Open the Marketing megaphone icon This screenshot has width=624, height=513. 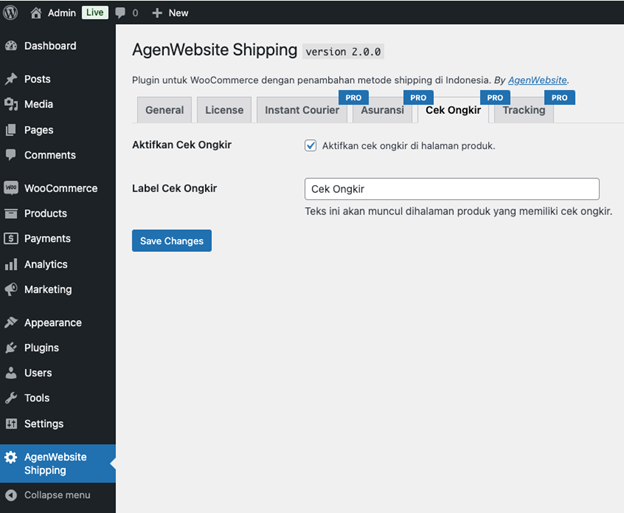(x=11, y=290)
